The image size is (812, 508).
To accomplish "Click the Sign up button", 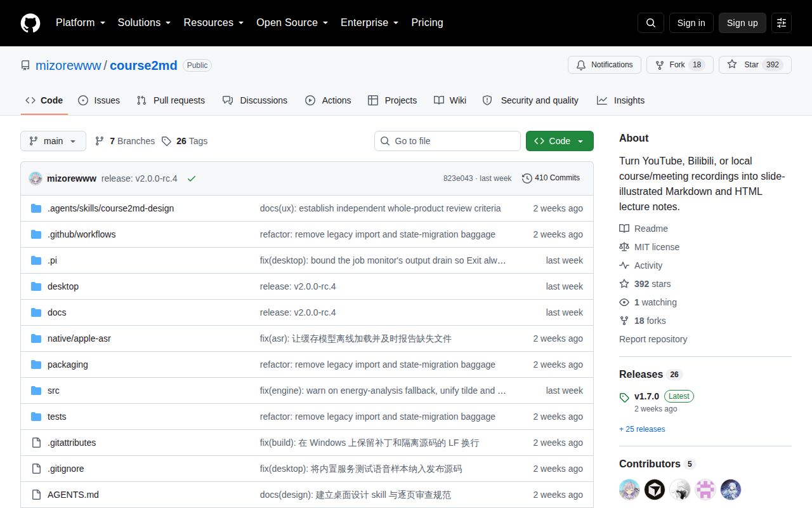I will point(742,23).
